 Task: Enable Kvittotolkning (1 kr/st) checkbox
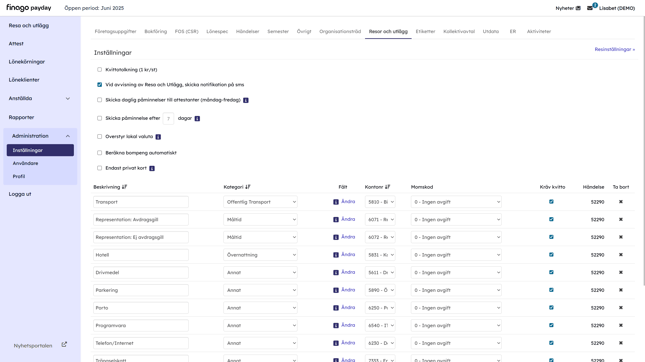pyautogui.click(x=99, y=70)
